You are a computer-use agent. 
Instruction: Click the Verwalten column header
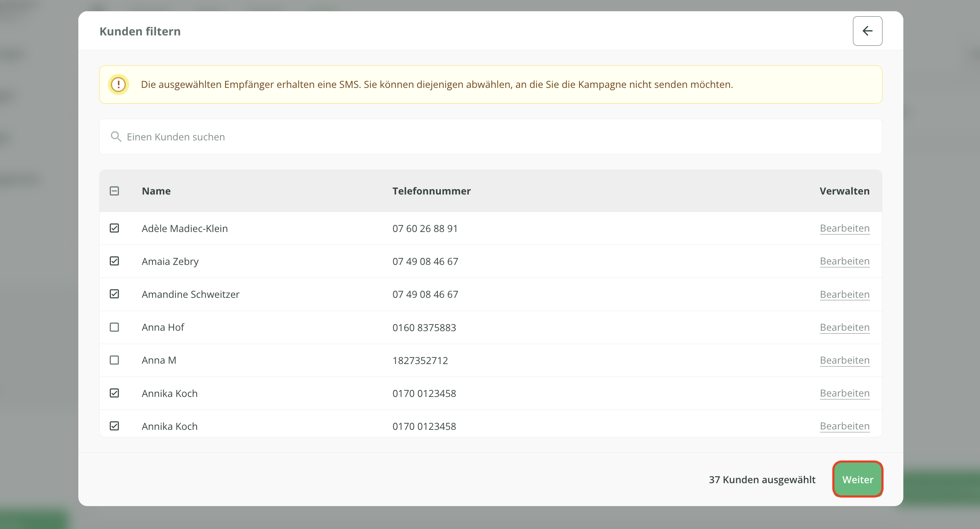[x=844, y=191]
